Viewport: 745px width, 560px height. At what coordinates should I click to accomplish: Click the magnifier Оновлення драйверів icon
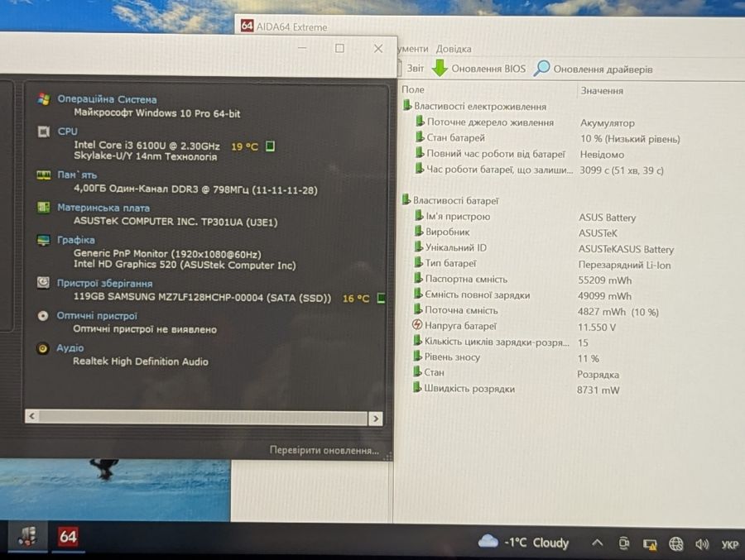pyautogui.click(x=541, y=69)
